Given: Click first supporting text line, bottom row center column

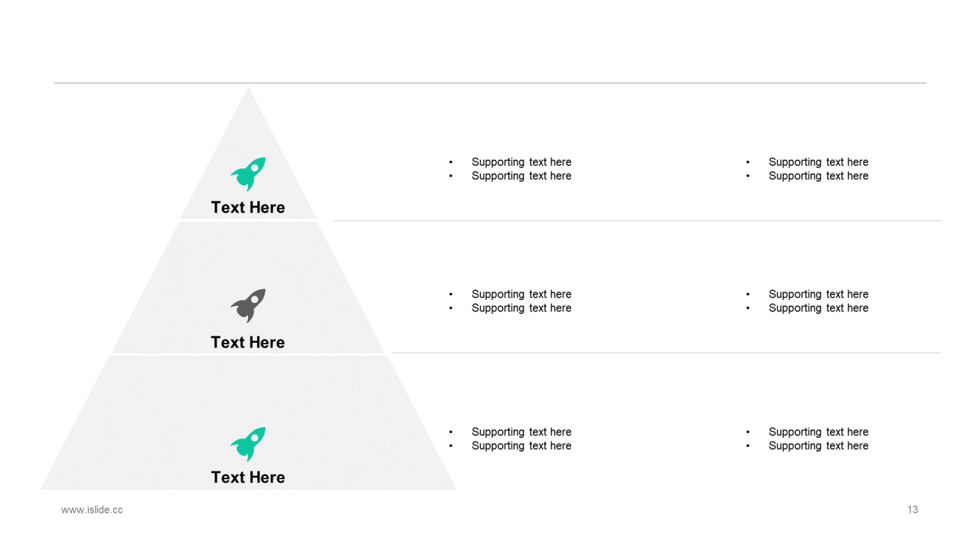Looking at the screenshot, I should (521, 432).
